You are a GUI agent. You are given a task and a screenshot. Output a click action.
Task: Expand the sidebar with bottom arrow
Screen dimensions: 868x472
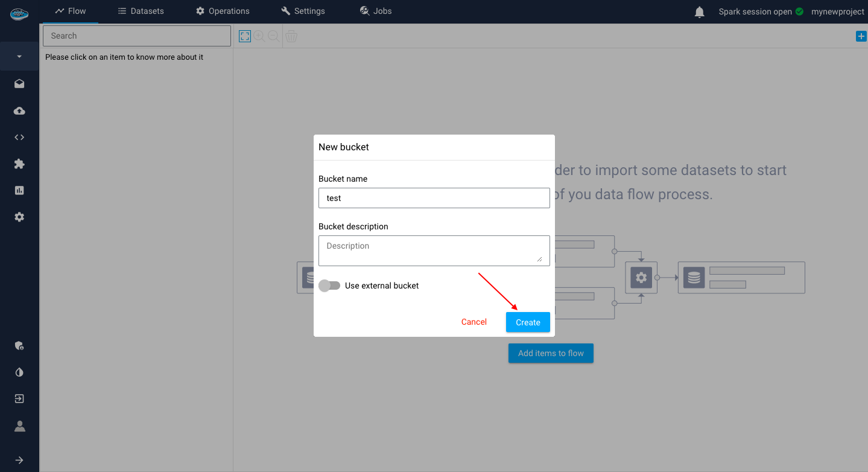(19, 460)
